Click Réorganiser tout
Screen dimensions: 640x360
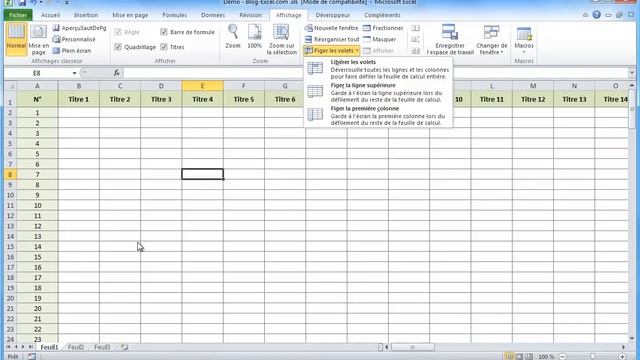tap(332, 39)
